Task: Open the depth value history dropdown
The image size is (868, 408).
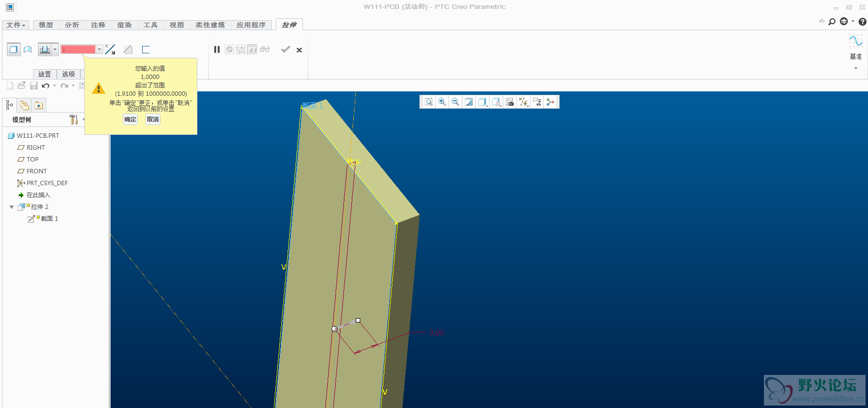Action: 99,49
